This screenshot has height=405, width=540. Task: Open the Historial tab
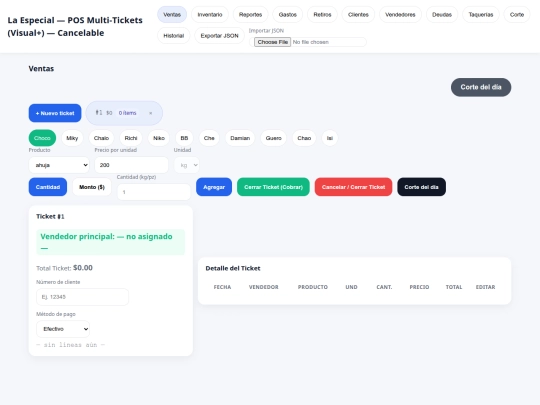[x=174, y=35]
